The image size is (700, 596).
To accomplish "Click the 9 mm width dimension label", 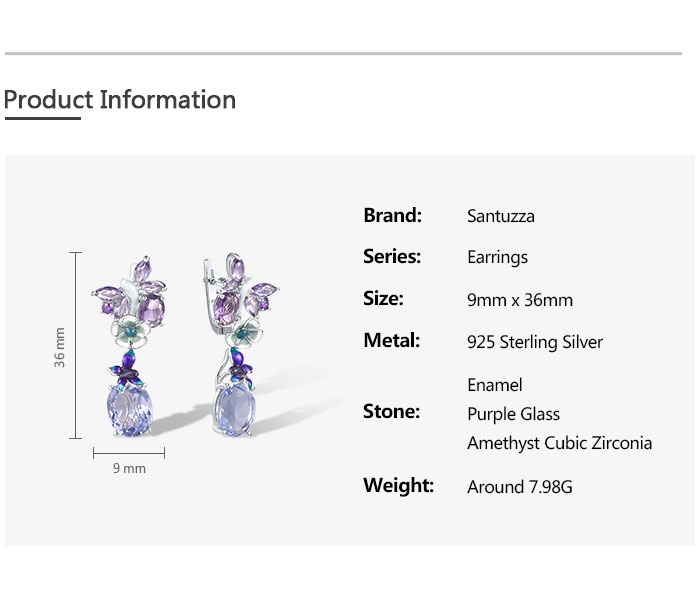I will tap(129, 468).
